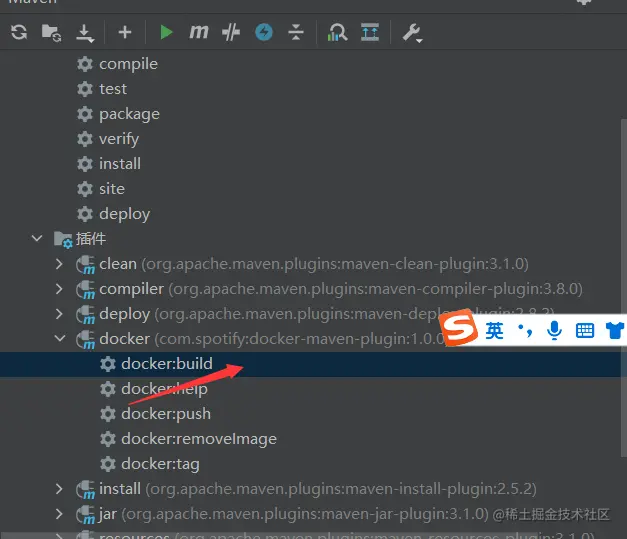The image size is (627, 539).
Task: Click Sogou input method S logo
Action: pos(459,327)
